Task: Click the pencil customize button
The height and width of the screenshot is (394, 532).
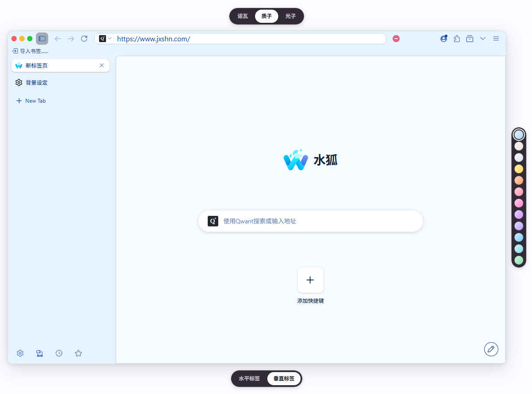Action: [491, 349]
